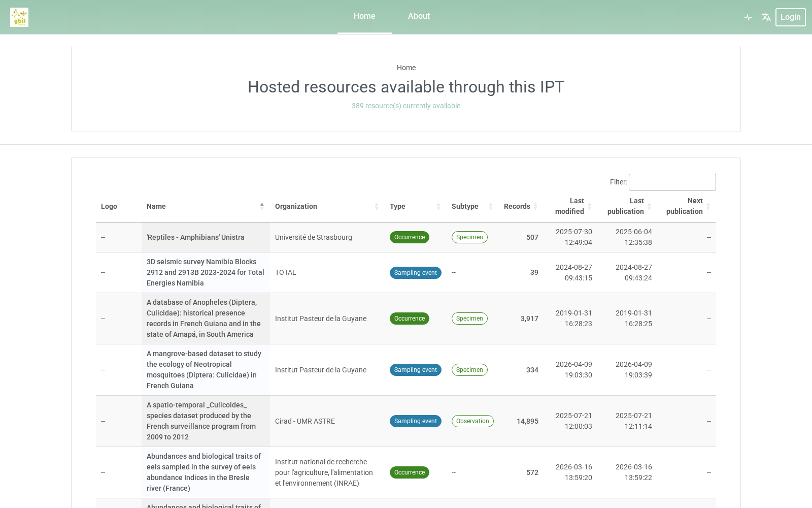The image size is (812, 508).
Task: Focus the Filter input field
Action: 672,182
